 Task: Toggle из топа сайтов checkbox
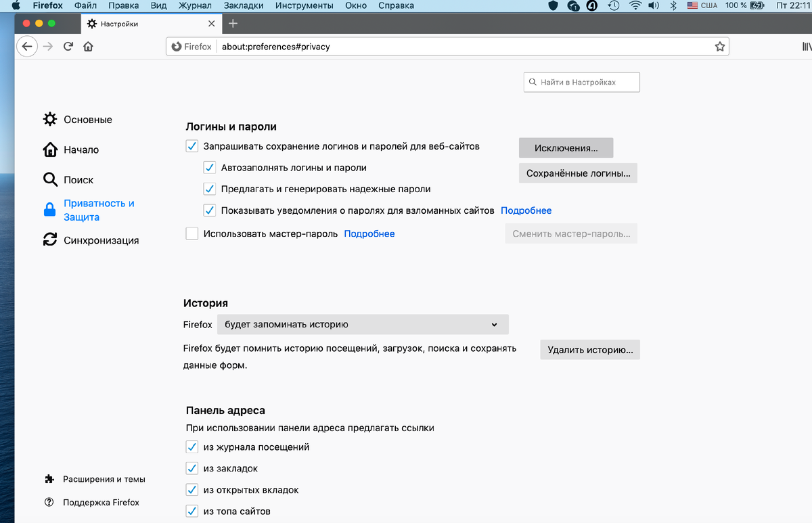pos(192,511)
